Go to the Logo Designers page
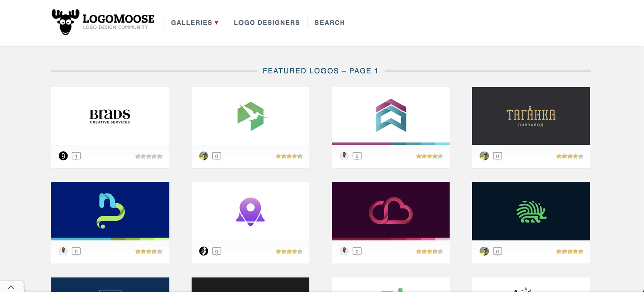Screen dimensions: 644x292 267,23
